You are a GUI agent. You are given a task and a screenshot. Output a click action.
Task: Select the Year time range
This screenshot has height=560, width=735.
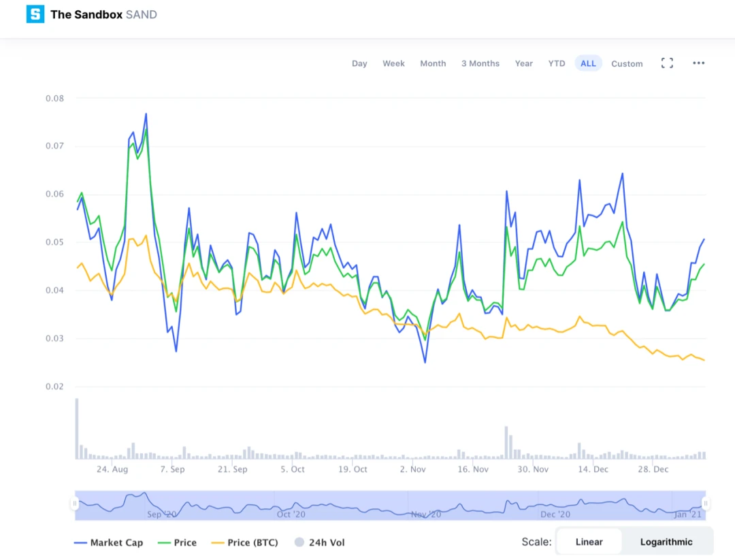[523, 63]
